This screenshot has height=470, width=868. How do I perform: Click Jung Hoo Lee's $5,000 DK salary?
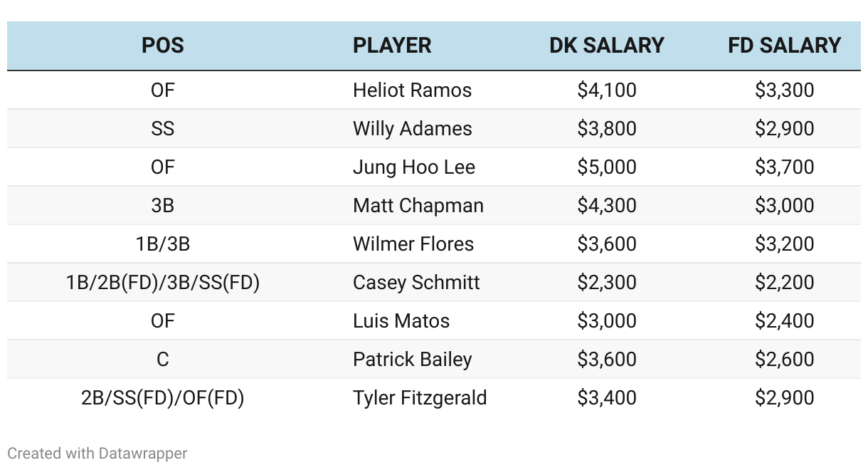607,167
